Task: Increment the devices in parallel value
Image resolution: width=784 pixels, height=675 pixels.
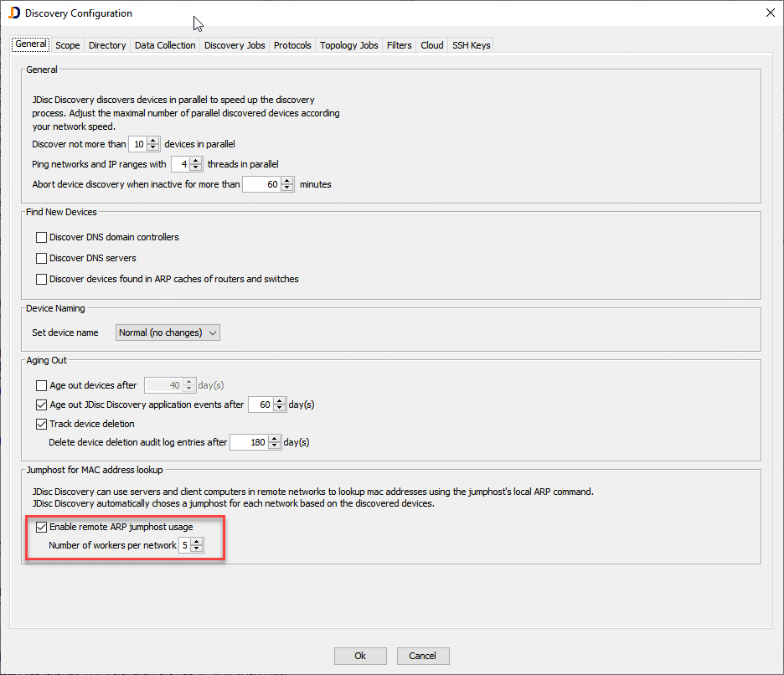Action: [x=152, y=140]
